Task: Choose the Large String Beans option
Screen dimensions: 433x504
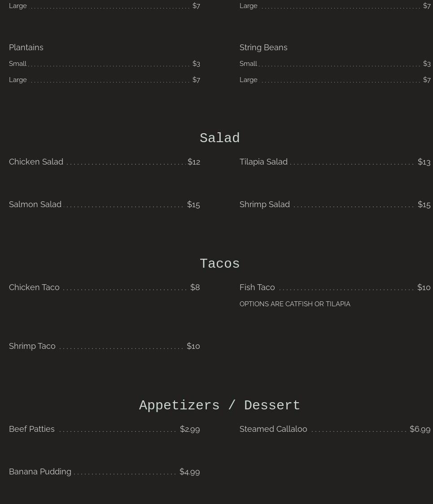Action: tap(249, 80)
